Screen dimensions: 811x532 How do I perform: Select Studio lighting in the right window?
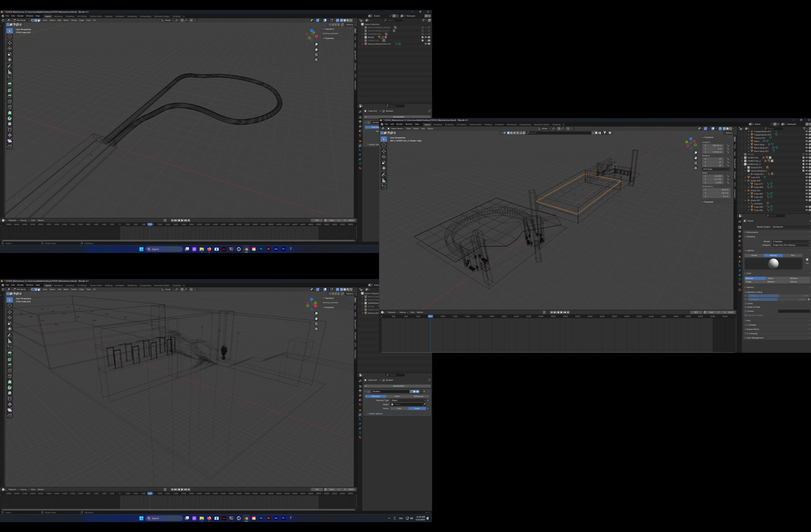[x=754, y=256]
